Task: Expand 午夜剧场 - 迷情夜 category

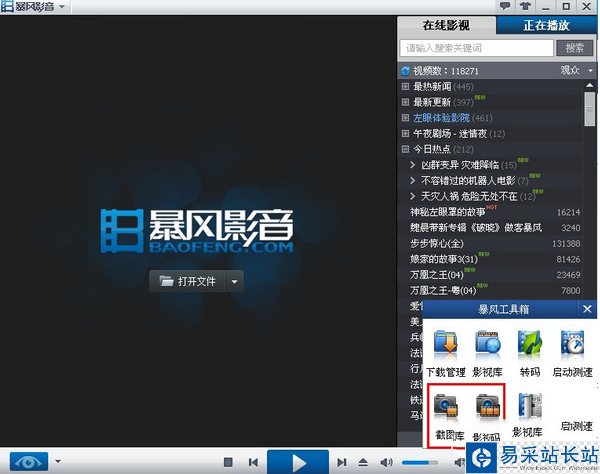Action: [x=405, y=134]
